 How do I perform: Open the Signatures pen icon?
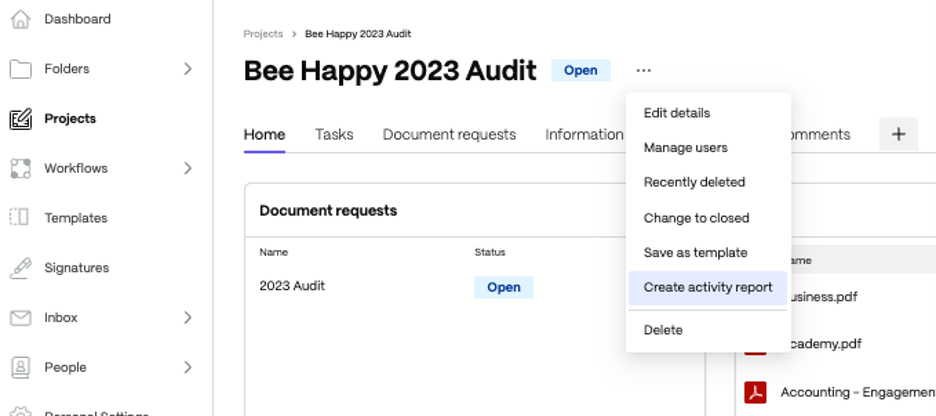tap(20, 268)
